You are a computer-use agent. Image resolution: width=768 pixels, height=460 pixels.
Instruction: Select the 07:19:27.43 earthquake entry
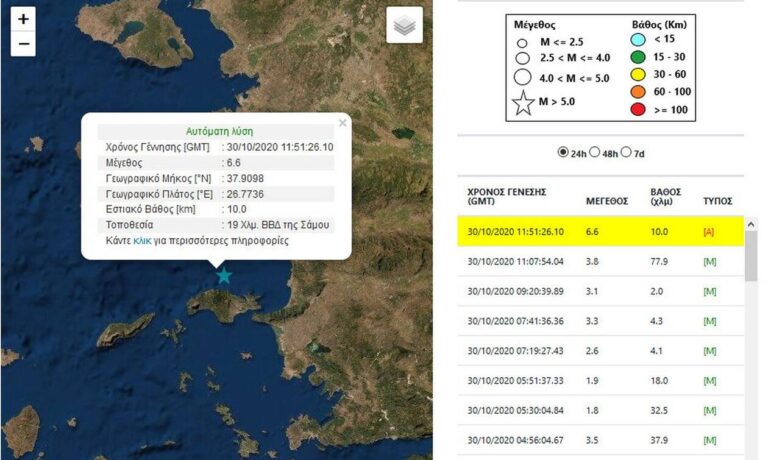(x=600, y=351)
